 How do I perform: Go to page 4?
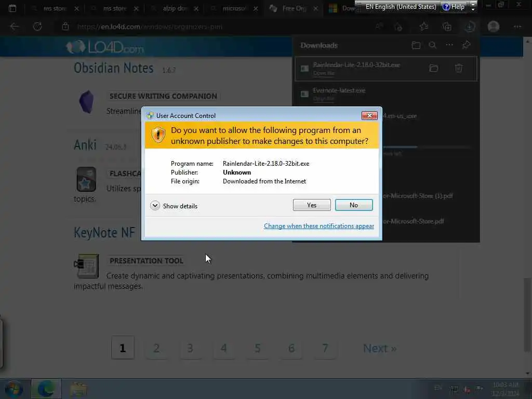[223, 348]
